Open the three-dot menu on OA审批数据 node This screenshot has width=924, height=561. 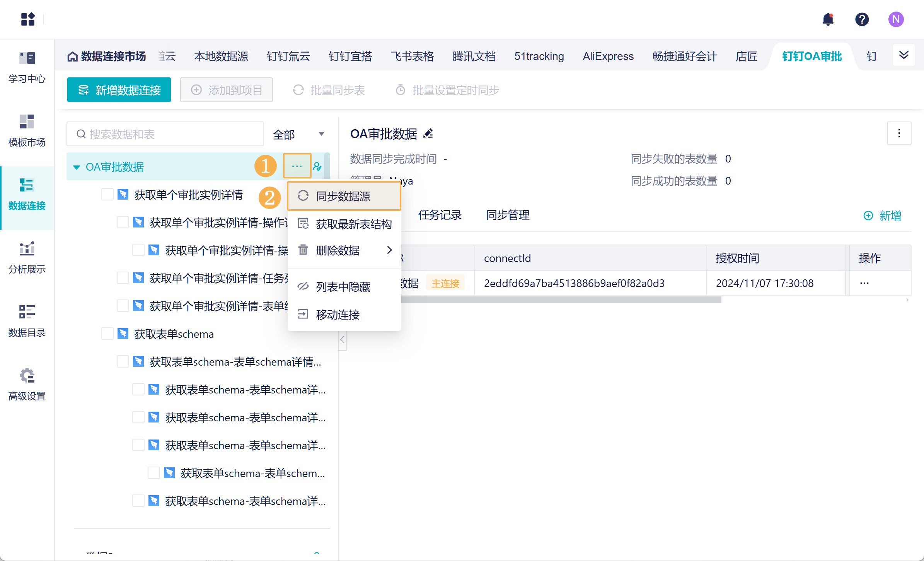coord(297,166)
